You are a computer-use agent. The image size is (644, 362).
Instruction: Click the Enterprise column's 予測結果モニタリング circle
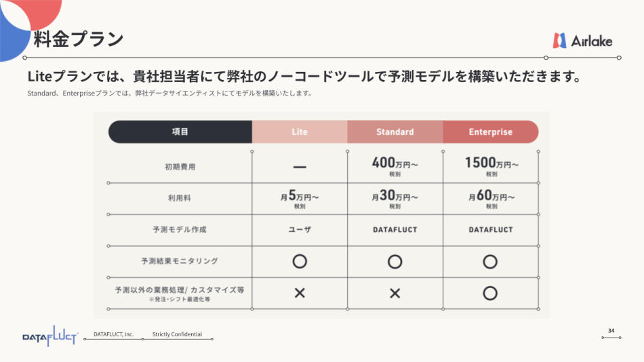(x=491, y=261)
